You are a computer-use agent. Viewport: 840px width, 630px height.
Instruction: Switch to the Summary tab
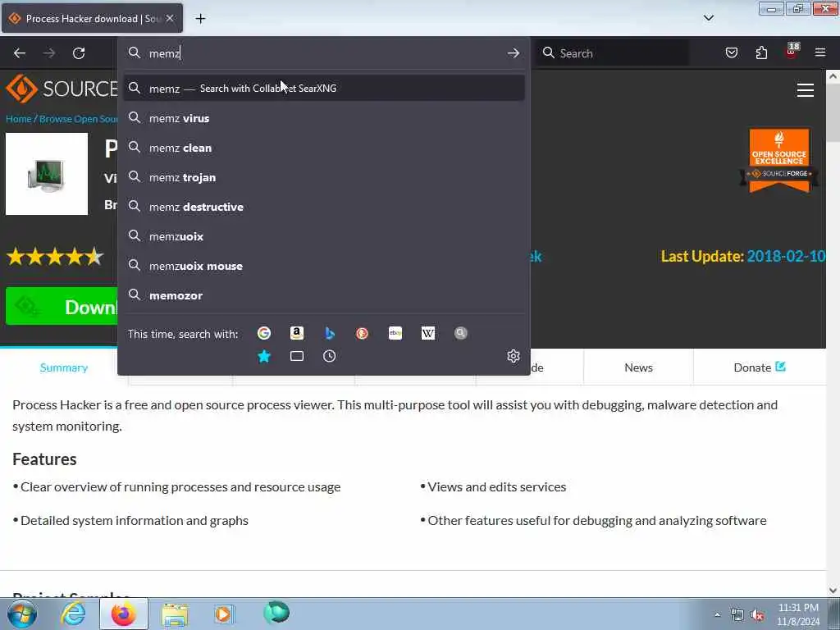(x=64, y=367)
